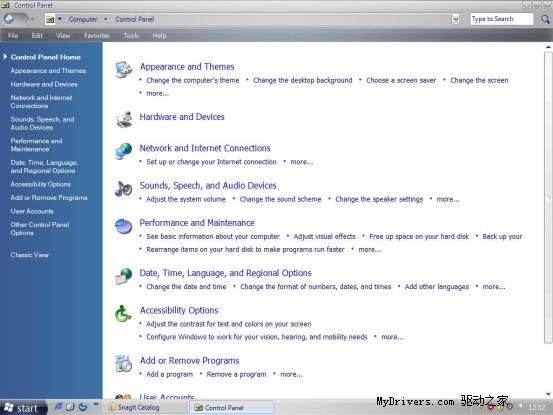Click the Hardware and Devices printer icon
This screenshot has width=553, height=415.
pos(124,119)
